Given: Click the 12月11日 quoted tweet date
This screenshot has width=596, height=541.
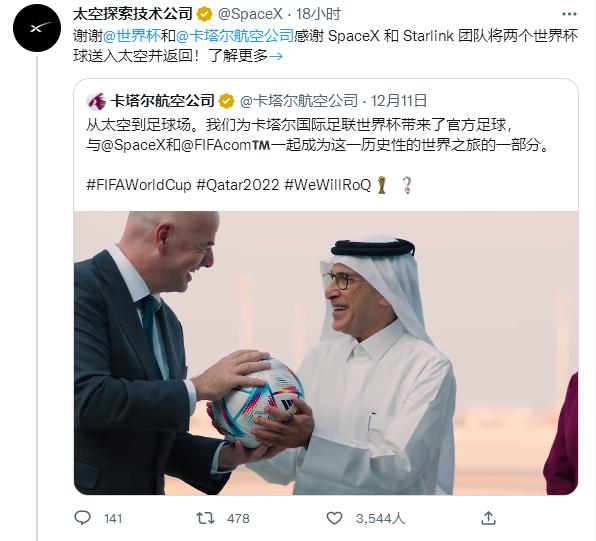Looking at the screenshot, I should (x=399, y=101).
